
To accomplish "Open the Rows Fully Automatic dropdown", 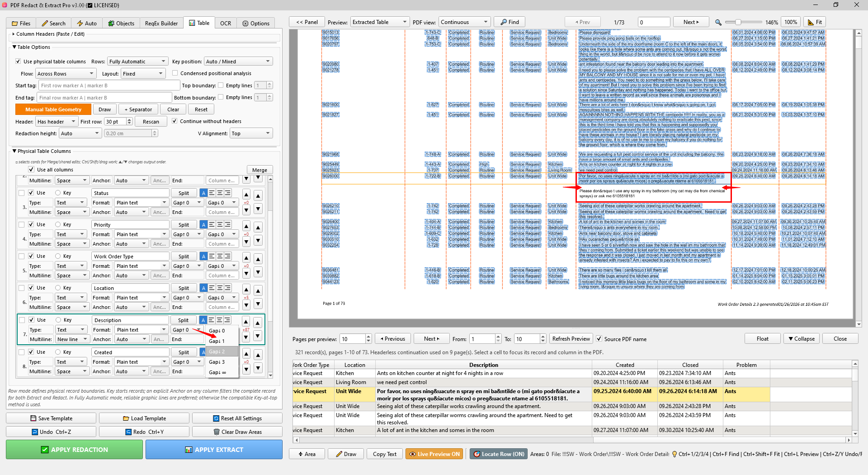I will (137, 62).
